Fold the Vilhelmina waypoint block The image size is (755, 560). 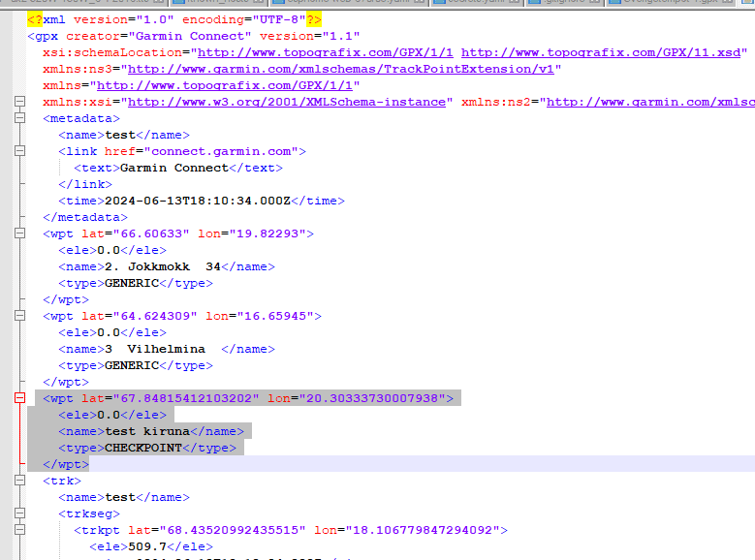tap(19, 316)
